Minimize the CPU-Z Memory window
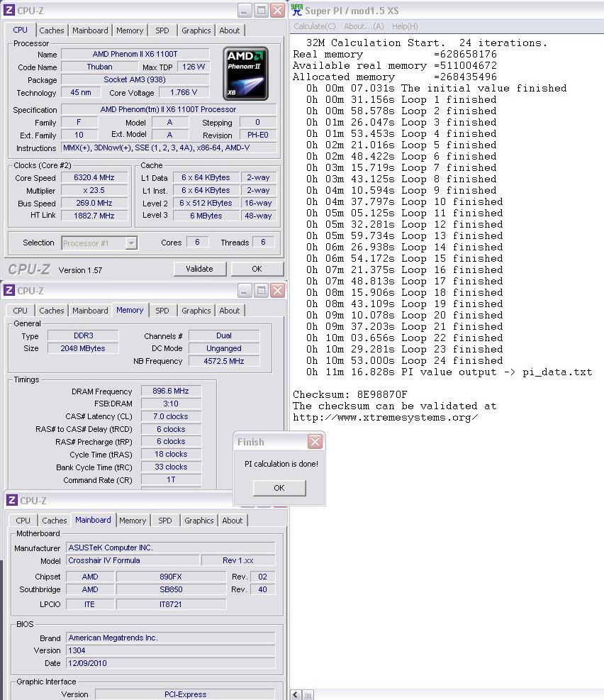The image size is (604, 700). pyautogui.click(x=244, y=291)
